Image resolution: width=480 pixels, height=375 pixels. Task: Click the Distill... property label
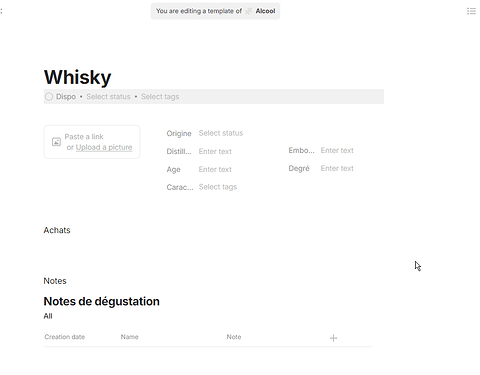point(179,152)
